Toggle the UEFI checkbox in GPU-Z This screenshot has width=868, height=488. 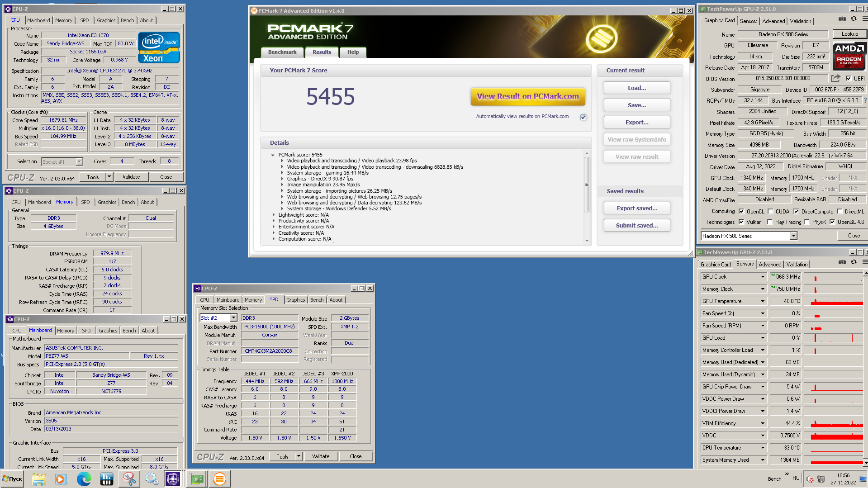(849, 78)
